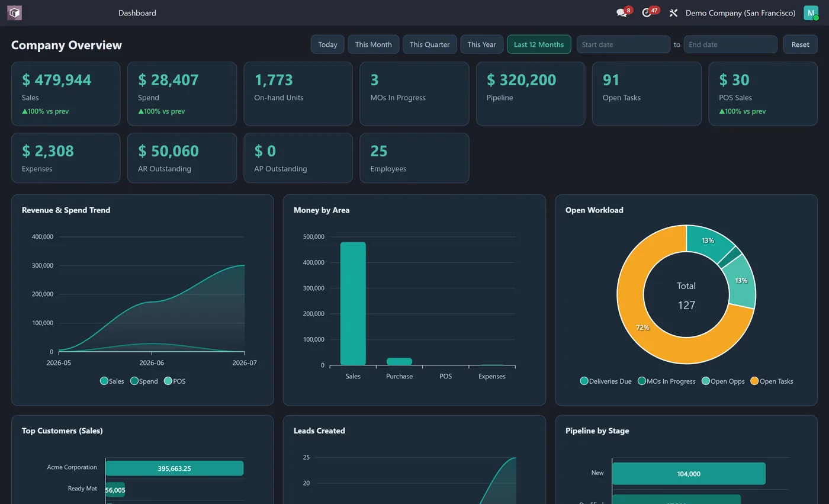This screenshot has width=829, height=504.
Task: Click the 13% Deliveries Due donut segment
Action: (x=706, y=242)
